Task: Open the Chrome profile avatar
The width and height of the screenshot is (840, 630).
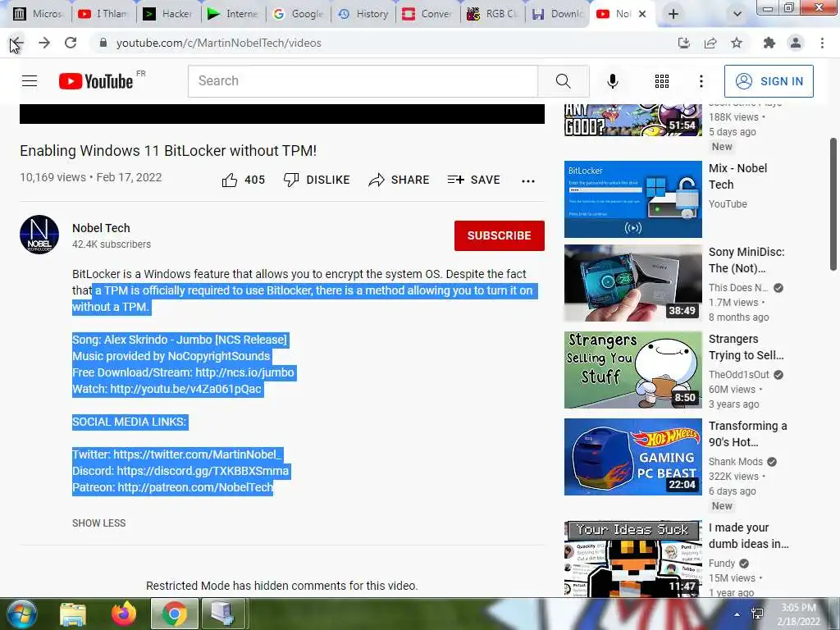Action: point(796,43)
